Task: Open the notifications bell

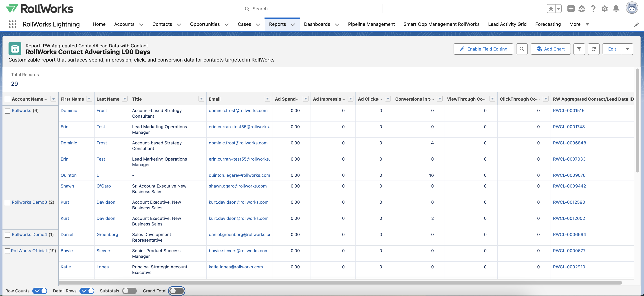Action: tap(616, 9)
